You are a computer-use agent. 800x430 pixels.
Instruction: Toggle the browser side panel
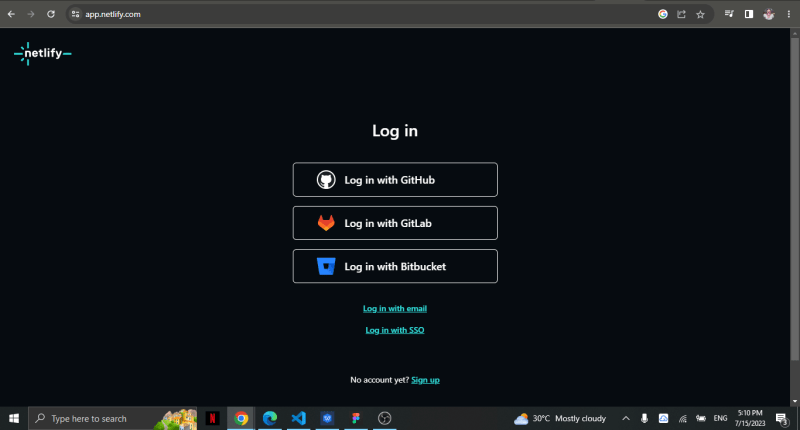click(x=749, y=14)
